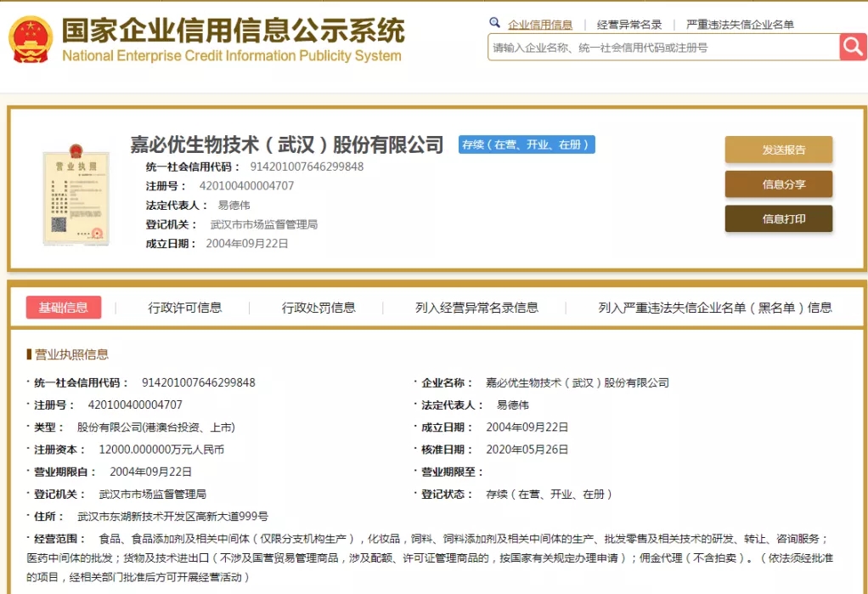Open the business license thumbnail image

pos(76,195)
